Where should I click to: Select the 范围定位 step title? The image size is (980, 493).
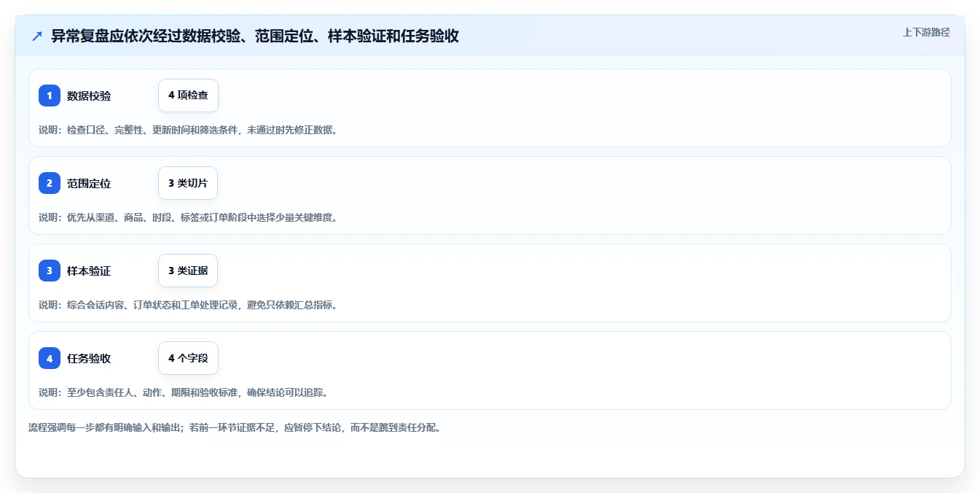tap(89, 183)
